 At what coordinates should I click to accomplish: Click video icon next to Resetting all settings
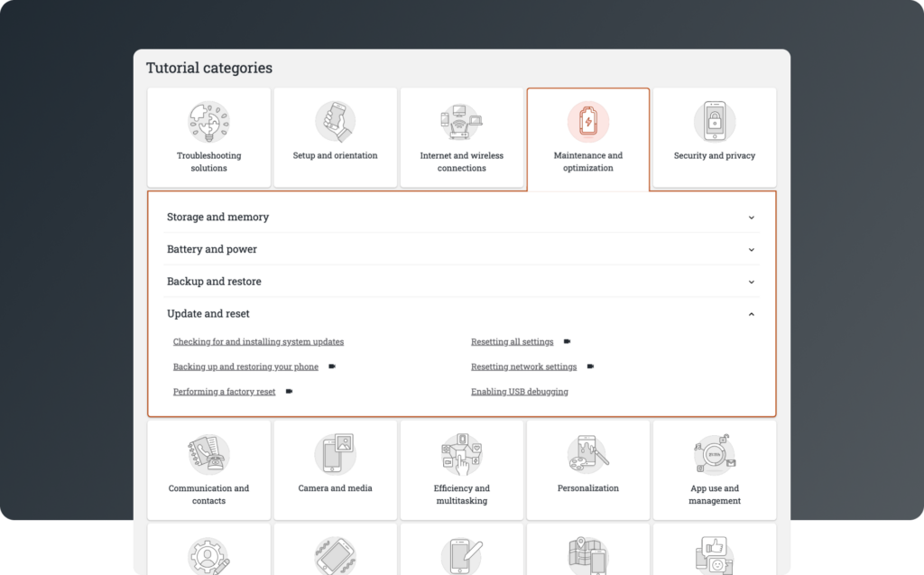pyautogui.click(x=567, y=341)
